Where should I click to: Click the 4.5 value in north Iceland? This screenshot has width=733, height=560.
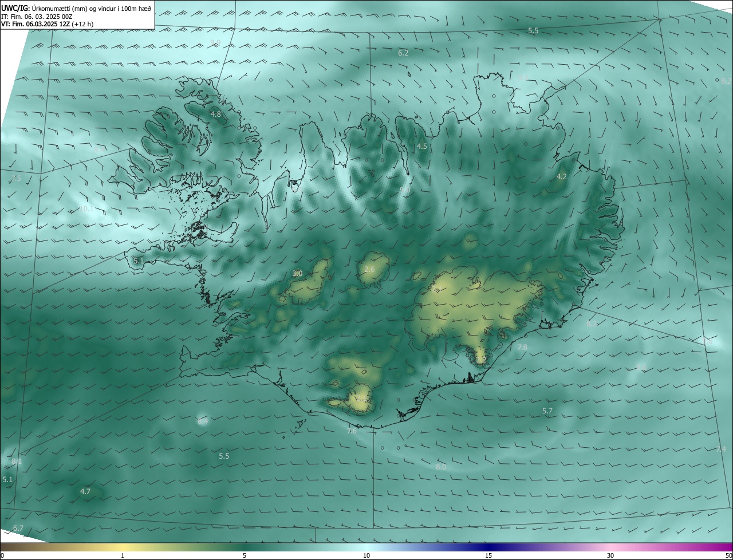pyautogui.click(x=422, y=147)
